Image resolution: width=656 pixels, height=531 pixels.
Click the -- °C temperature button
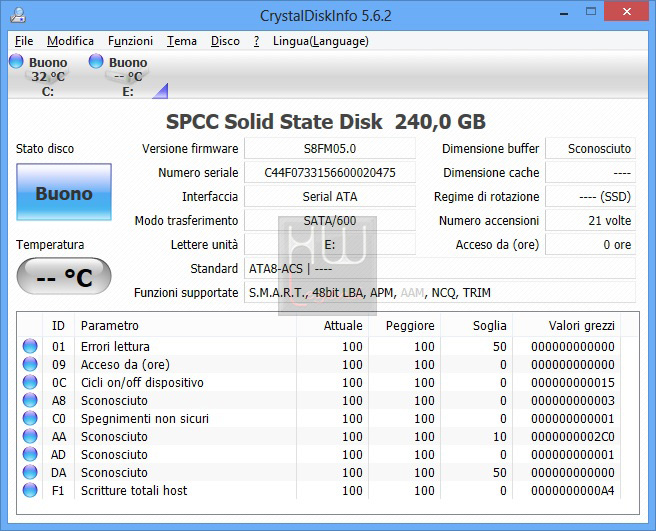coord(64,276)
